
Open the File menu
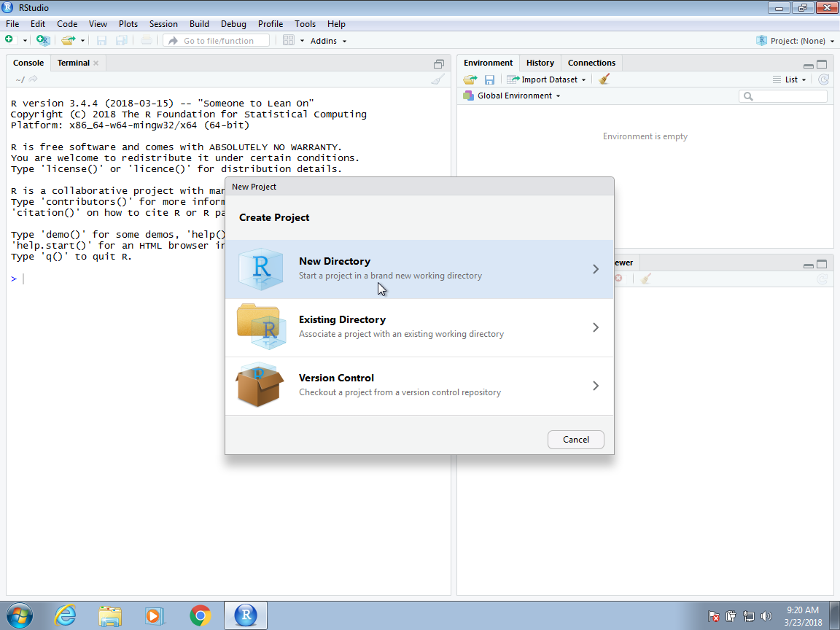pyautogui.click(x=12, y=23)
